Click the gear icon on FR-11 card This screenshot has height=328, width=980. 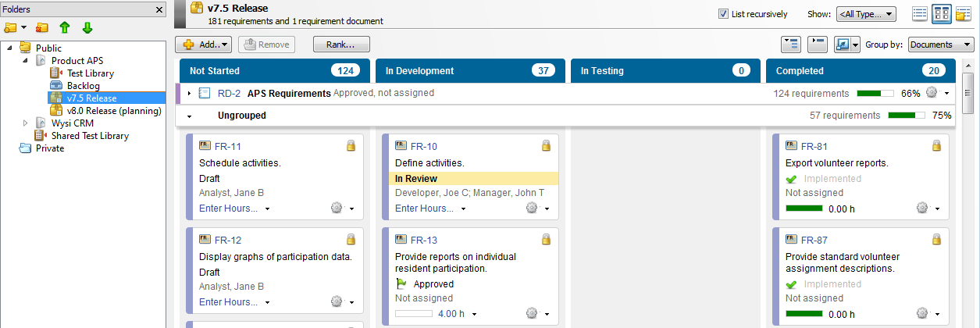tap(337, 208)
